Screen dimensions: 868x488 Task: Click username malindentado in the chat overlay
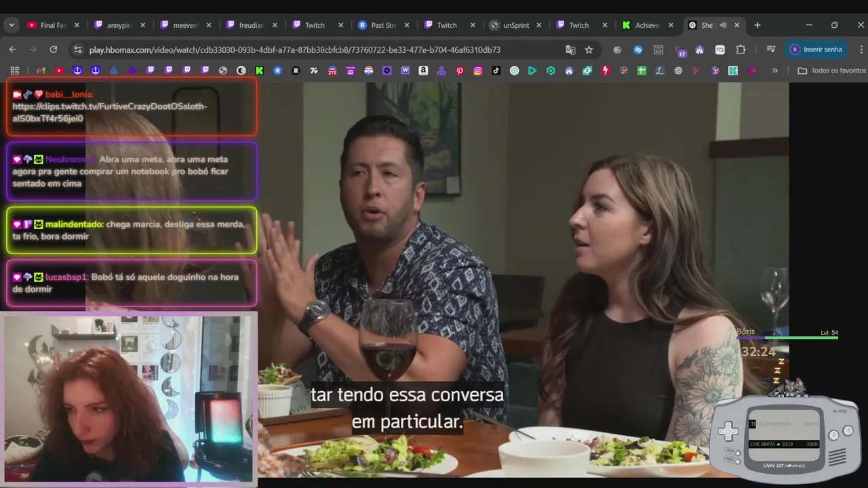coord(74,224)
